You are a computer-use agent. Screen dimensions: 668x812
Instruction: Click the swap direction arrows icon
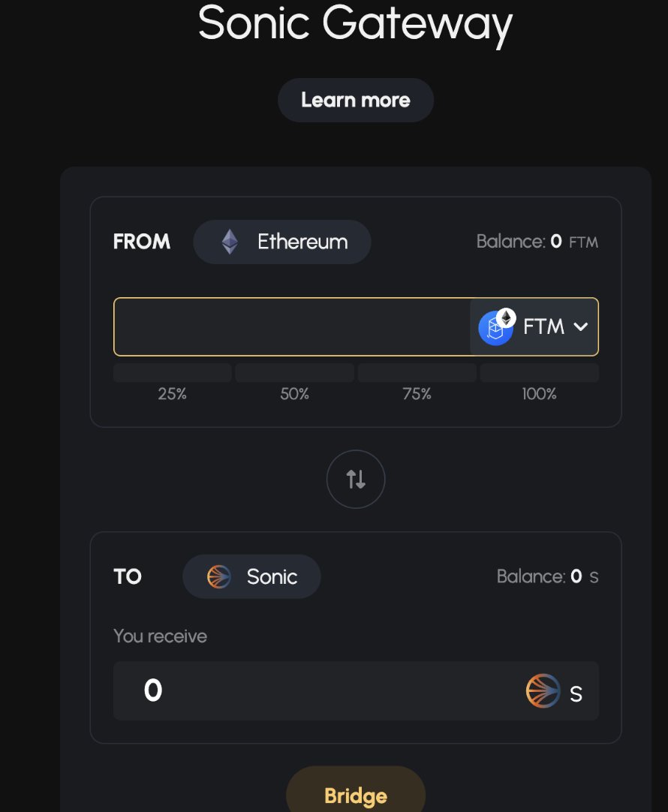[x=356, y=479]
